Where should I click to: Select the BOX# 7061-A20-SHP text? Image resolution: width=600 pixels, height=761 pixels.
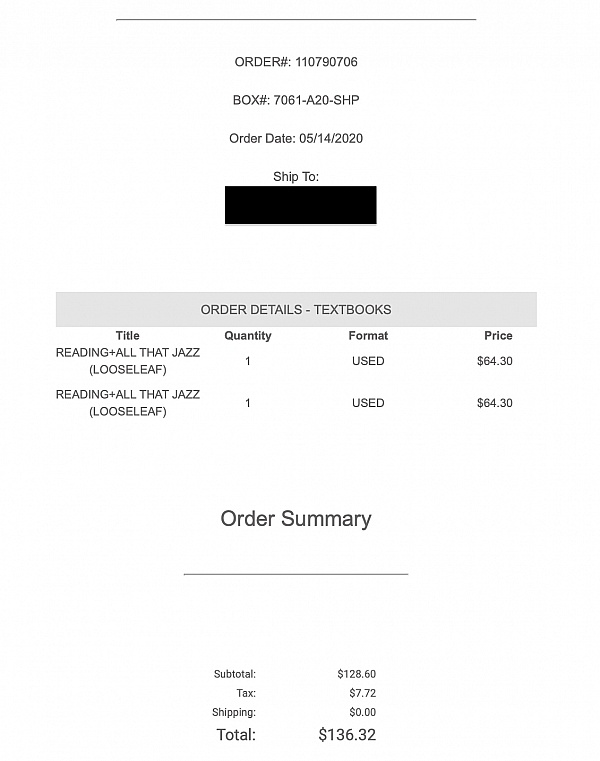point(296,100)
